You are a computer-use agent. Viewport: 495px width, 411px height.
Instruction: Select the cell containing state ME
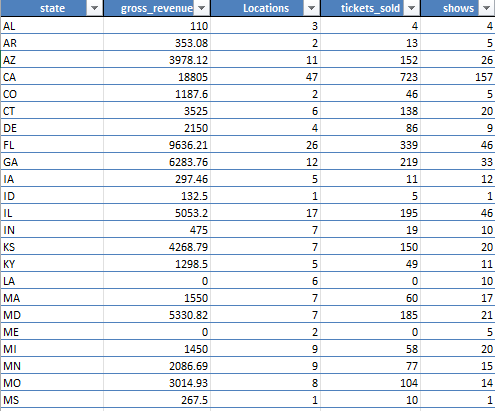(52, 332)
